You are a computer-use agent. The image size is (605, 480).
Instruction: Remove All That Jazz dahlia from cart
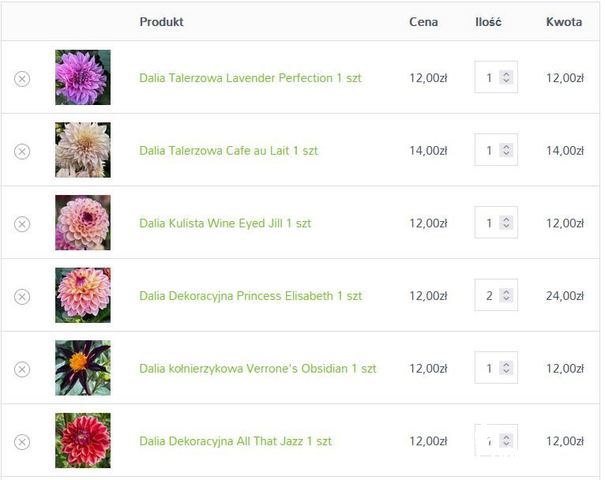click(22, 442)
